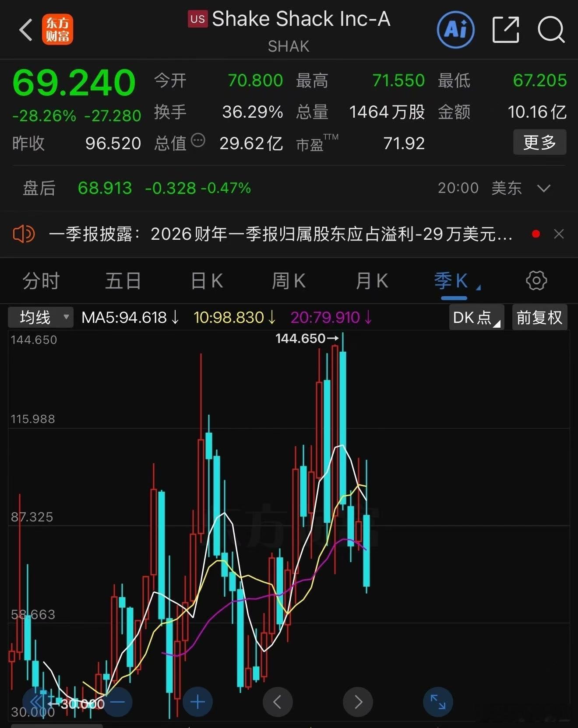Tap the Shake Shack Inc-A title

[x=301, y=19]
